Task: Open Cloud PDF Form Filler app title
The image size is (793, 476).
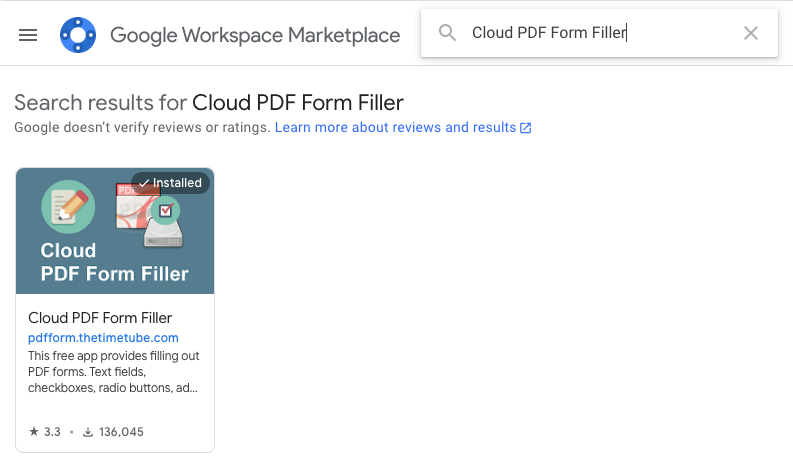Action: tap(100, 318)
